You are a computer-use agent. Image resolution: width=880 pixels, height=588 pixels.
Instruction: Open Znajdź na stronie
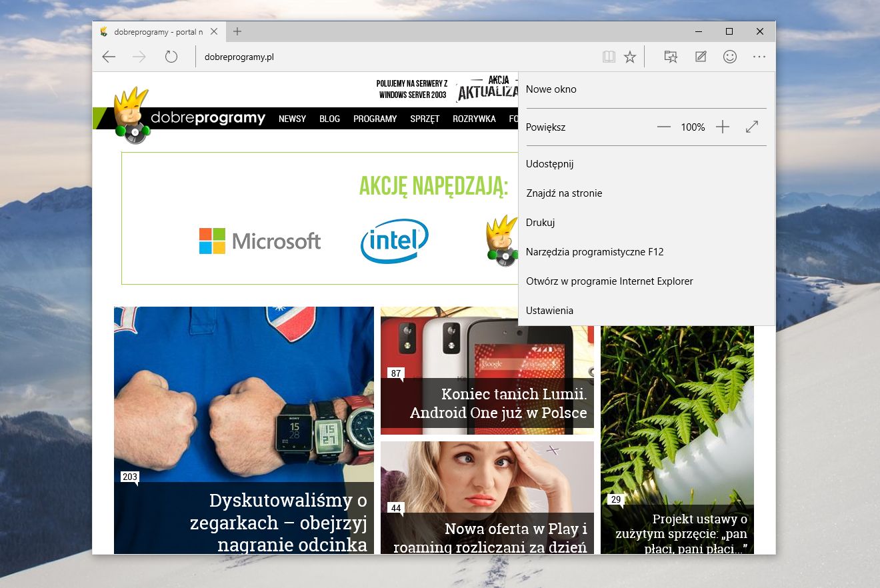(x=647, y=193)
